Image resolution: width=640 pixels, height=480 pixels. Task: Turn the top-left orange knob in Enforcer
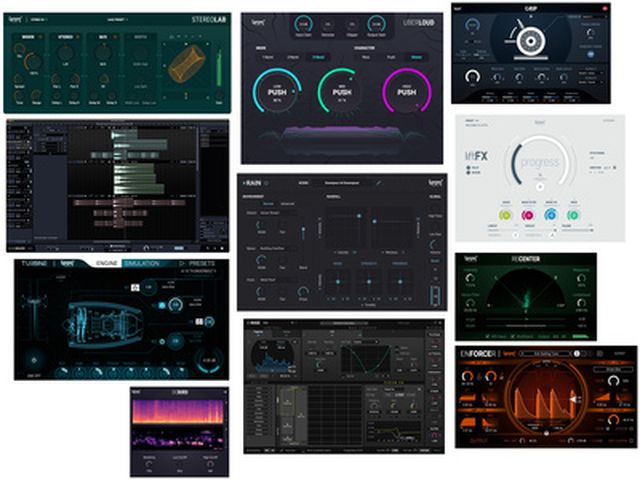coord(468,376)
